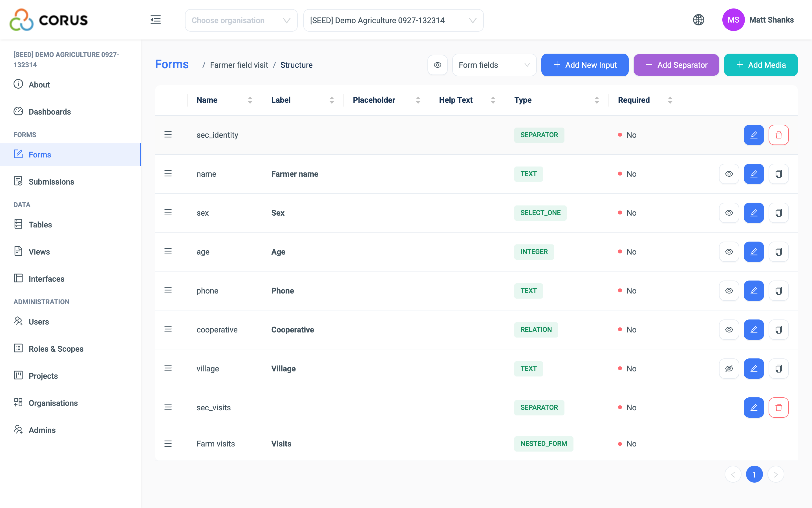Toggle visibility of age field
Image resolution: width=812 pixels, height=508 pixels.
729,252
